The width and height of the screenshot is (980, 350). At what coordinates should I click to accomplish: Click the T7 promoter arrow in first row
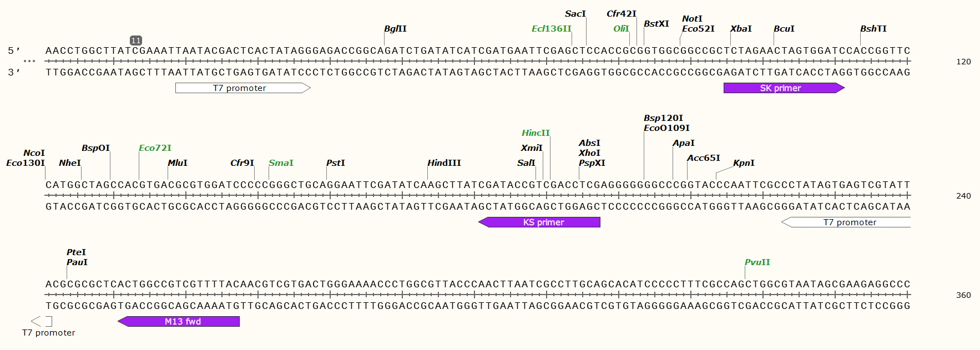click(243, 88)
